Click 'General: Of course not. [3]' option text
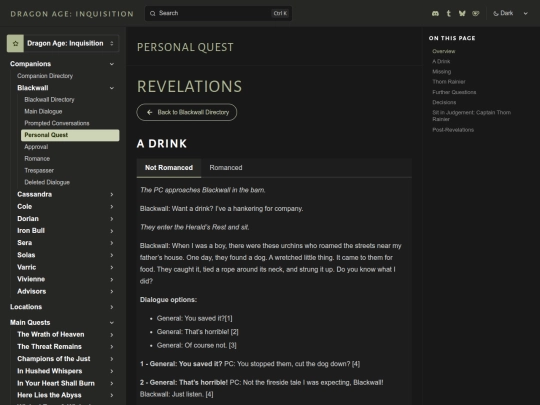 click(x=196, y=345)
